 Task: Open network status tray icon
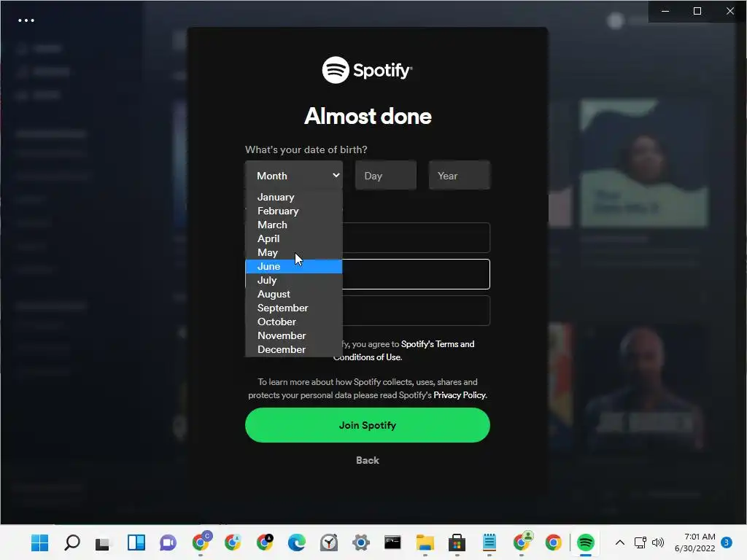(640, 542)
